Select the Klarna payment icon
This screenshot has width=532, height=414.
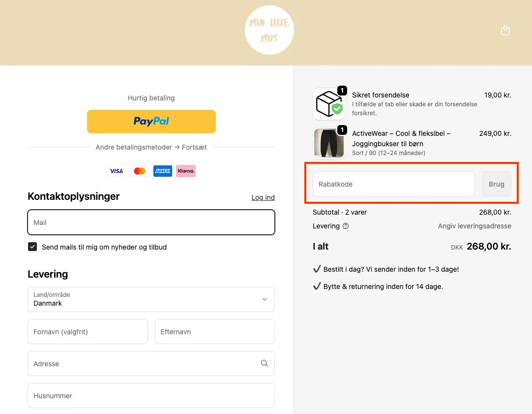click(x=186, y=171)
